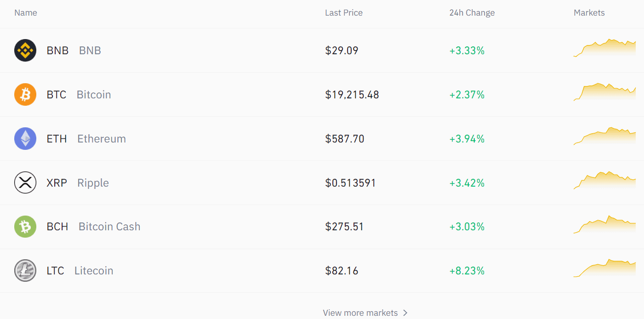The height and width of the screenshot is (319, 644).
Task: Sort by the Last Price column header
Action: (344, 13)
